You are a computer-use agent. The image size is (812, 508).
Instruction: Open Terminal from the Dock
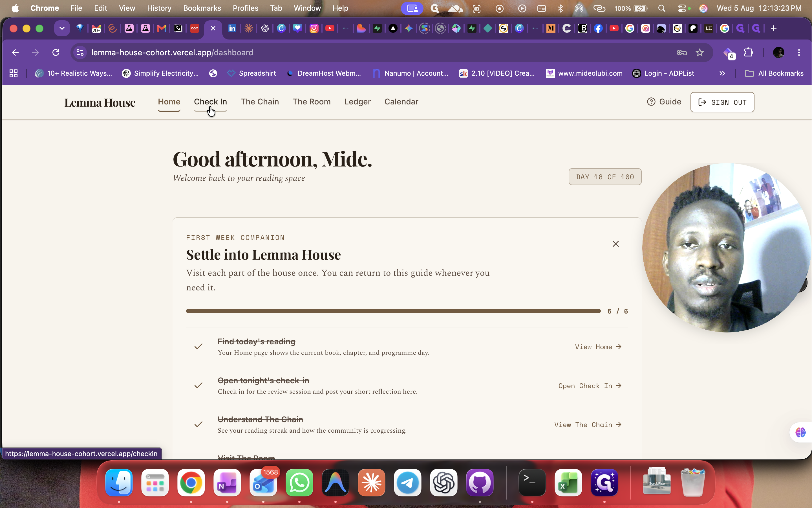click(x=532, y=483)
